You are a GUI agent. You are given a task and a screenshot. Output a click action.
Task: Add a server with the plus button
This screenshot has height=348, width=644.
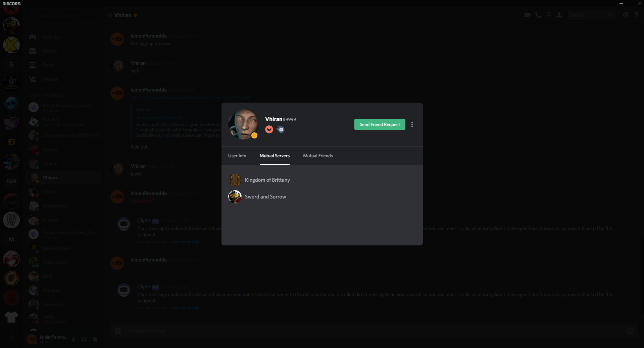pyautogui.click(x=11, y=337)
